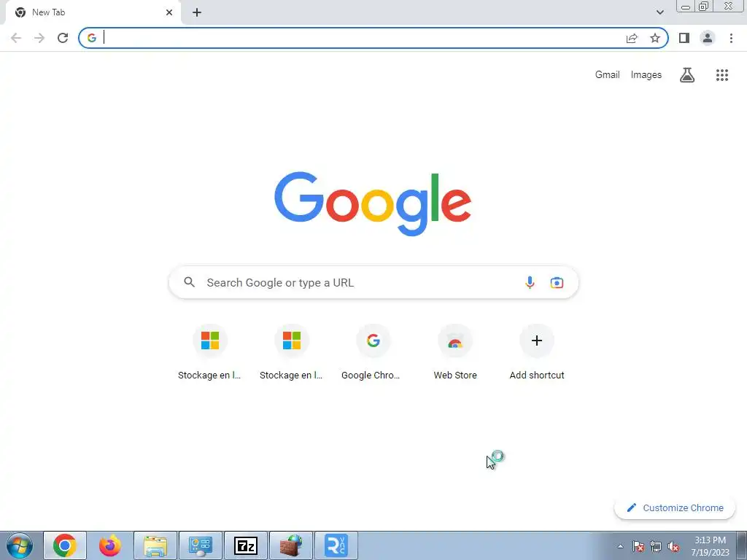Click Action Center flag tray icon

(x=638, y=546)
